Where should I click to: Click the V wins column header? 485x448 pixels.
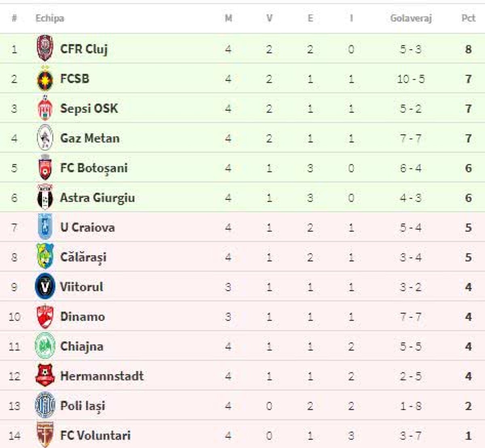pos(269,18)
